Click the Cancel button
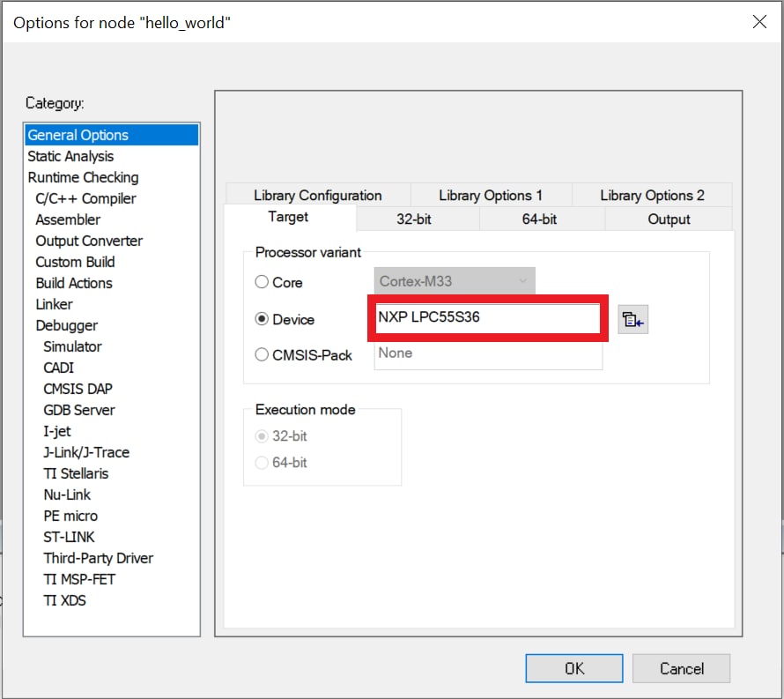 pyautogui.click(x=681, y=669)
